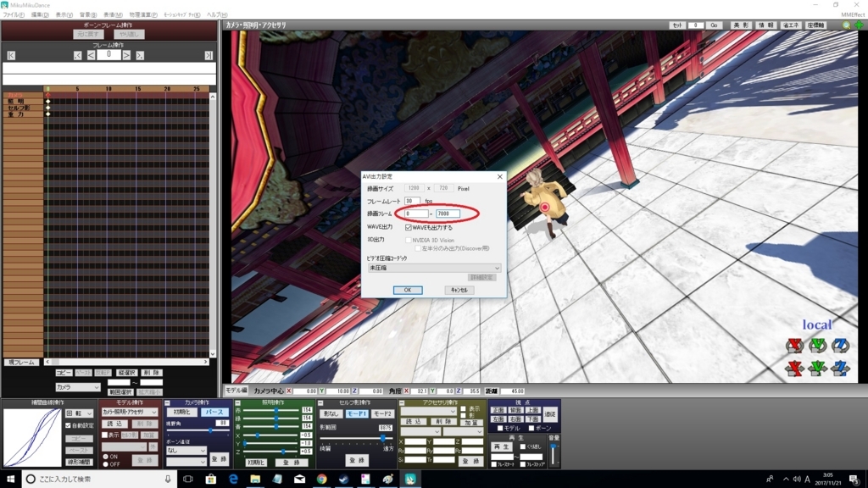This screenshot has height=488, width=868.
Task: Collapse the accessory operation panel
Action: pos(402,403)
